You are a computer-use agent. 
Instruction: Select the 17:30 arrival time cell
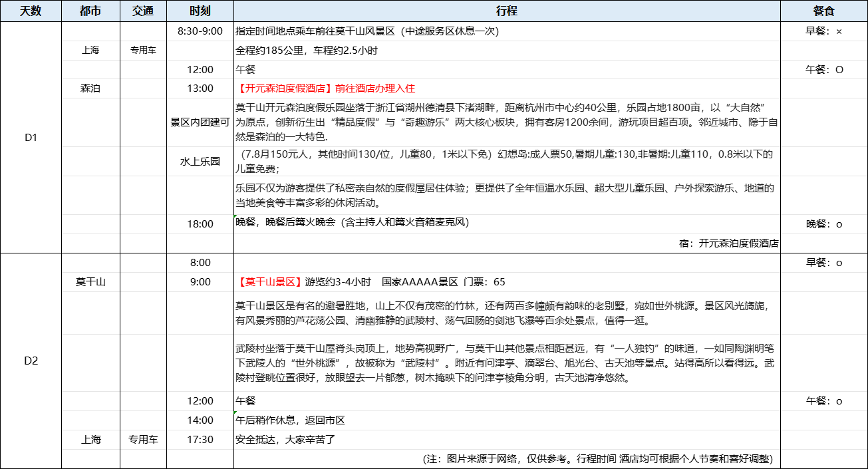(200, 440)
